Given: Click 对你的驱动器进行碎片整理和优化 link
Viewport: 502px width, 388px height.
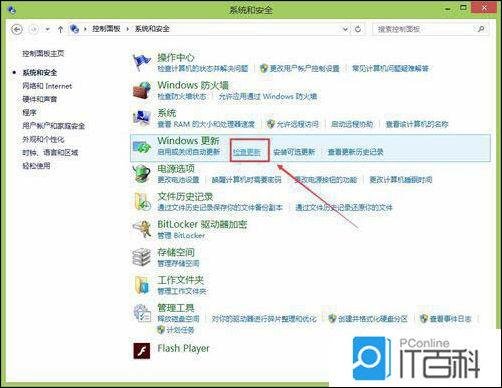Looking at the screenshot, I should (264, 319).
